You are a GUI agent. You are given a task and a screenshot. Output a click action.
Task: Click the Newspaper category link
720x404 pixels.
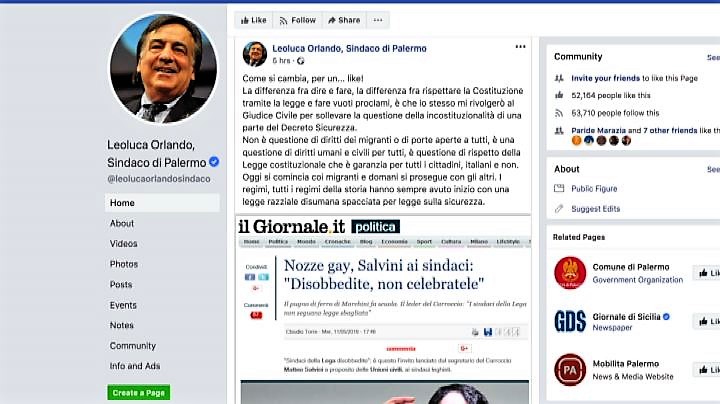click(x=612, y=328)
